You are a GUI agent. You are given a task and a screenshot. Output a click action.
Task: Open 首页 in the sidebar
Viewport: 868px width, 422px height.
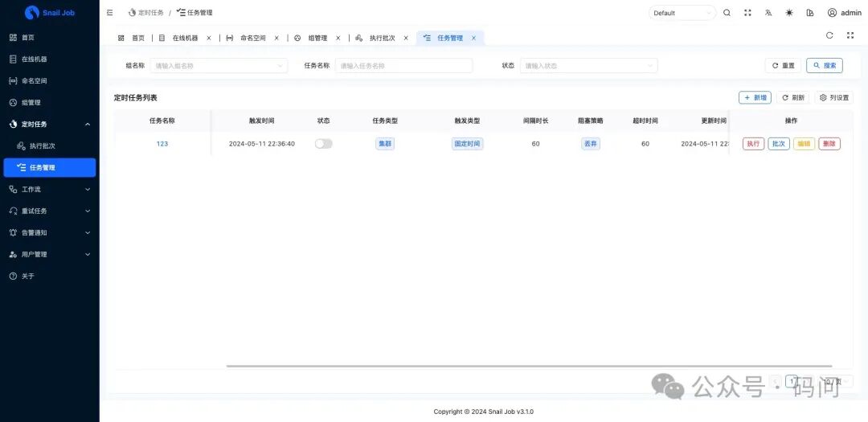(49, 38)
